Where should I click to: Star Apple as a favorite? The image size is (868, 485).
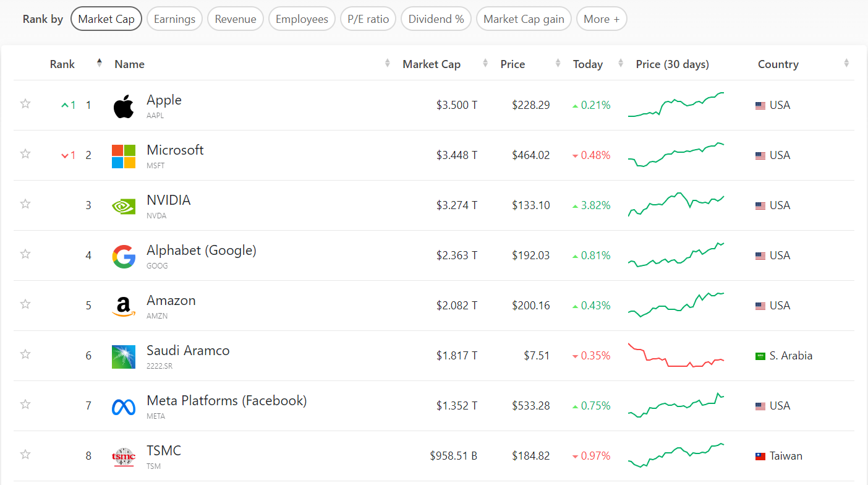point(25,103)
